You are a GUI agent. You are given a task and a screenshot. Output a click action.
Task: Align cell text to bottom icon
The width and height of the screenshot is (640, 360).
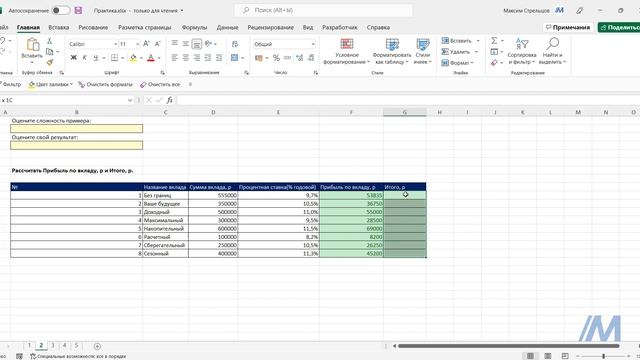click(x=197, y=43)
